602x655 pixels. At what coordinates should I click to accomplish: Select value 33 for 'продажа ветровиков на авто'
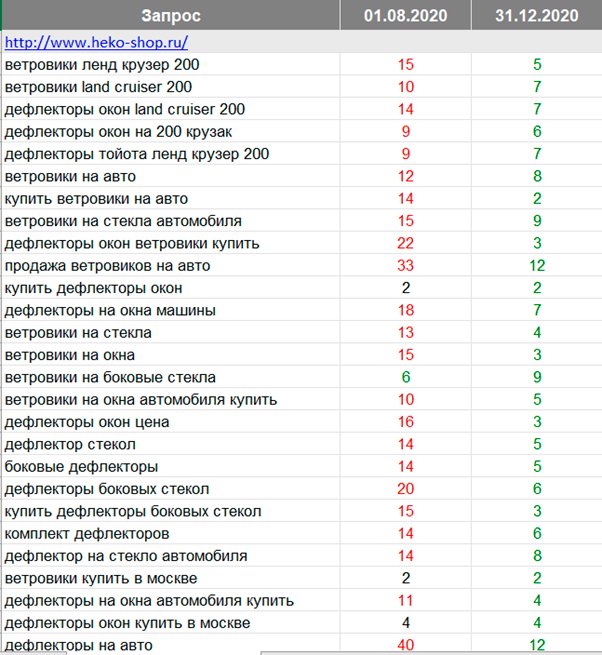(x=406, y=266)
